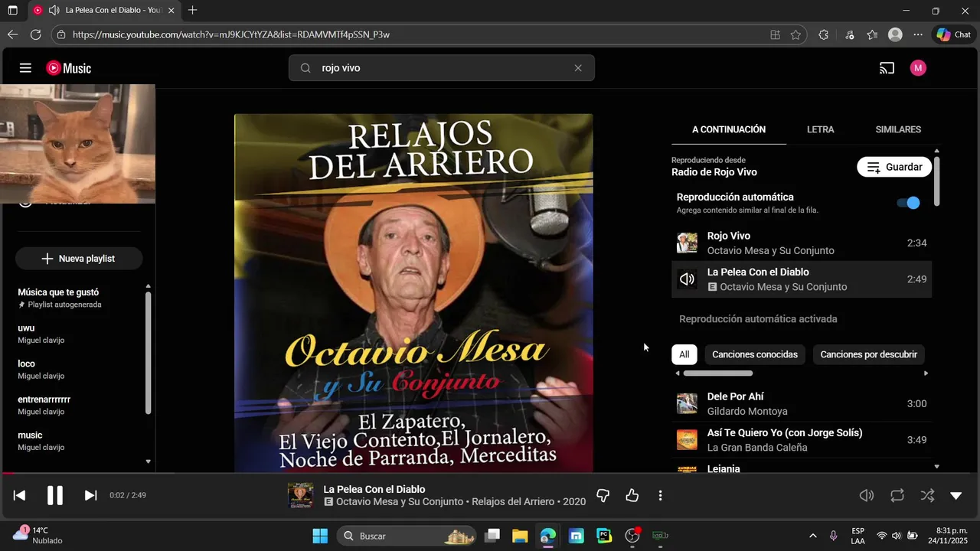Switch to the A continuación tab

(x=729, y=129)
